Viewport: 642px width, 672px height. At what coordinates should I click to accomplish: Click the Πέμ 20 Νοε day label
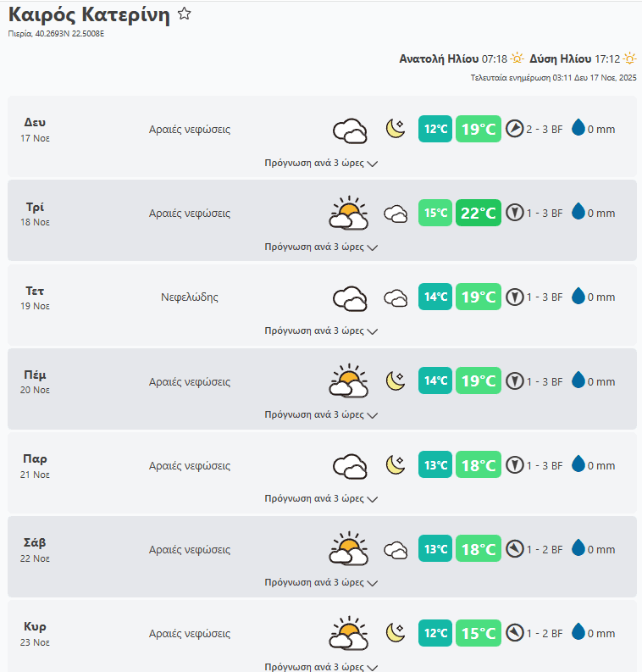click(x=36, y=381)
